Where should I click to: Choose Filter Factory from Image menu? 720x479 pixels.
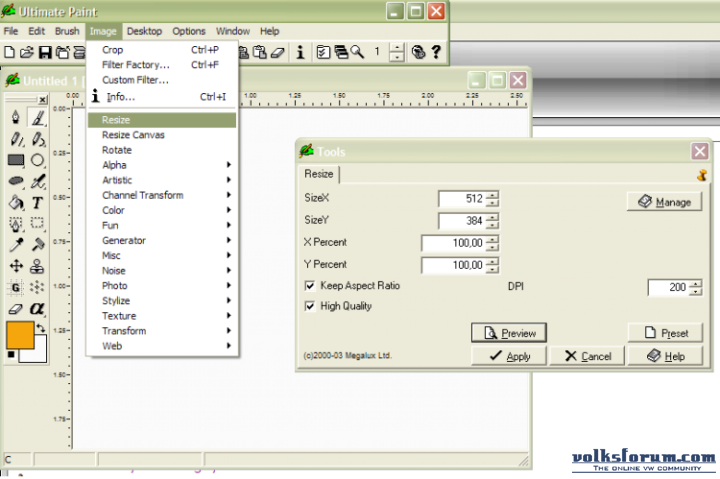(x=163, y=65)
